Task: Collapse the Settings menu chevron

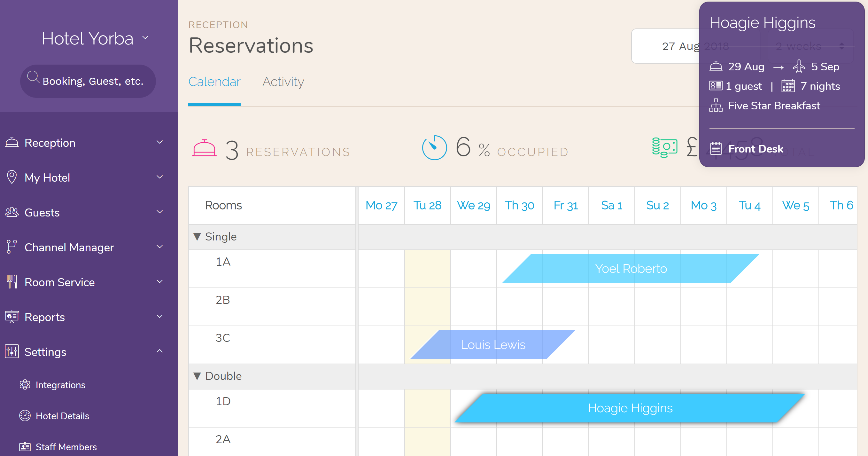Action: [160, 351]
